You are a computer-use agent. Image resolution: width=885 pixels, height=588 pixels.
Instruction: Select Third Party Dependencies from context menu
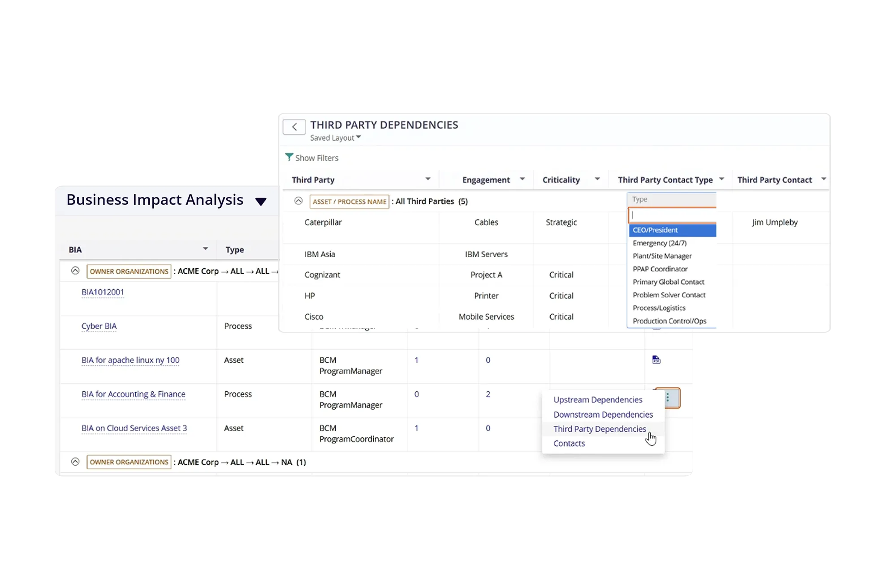pos(600,429)
